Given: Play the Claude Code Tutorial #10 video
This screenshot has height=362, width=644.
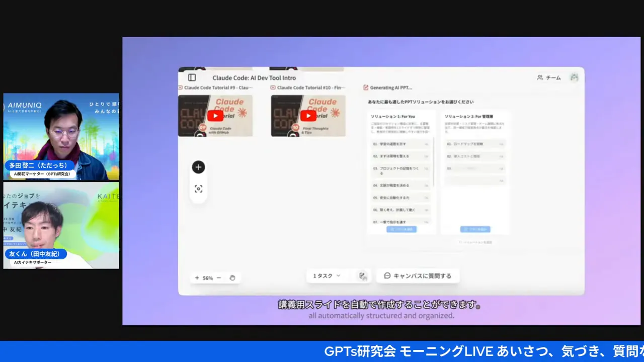Looking at the screenshot, I should (x=308, y=116).
